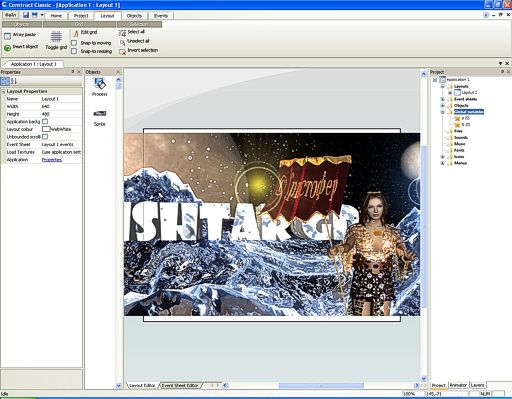This screenshot has width=512, height=399.
Task: Click the save disk icon in quick toolbar
Action: (26, 15)
